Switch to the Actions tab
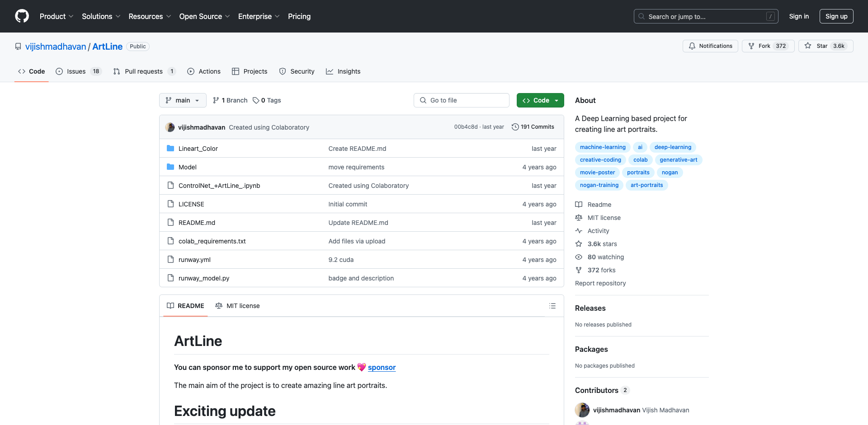Image resolution: width=868 pixels, height=425 pixels. [x=204, y=71]
